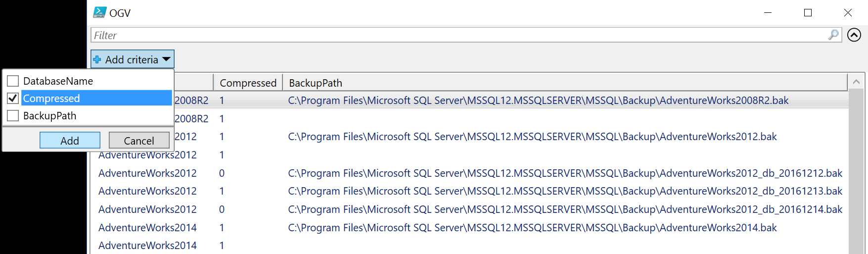Select the BackupPath entry in criteria list
The width and height of the screenshot is (868, 254).
[x=50, y=115]
